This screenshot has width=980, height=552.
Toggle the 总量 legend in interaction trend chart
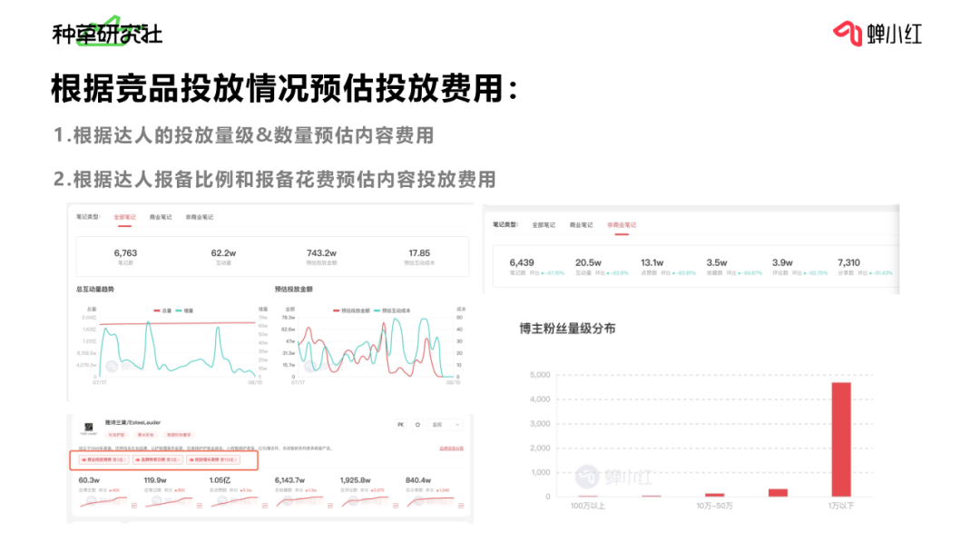(162, 310)
